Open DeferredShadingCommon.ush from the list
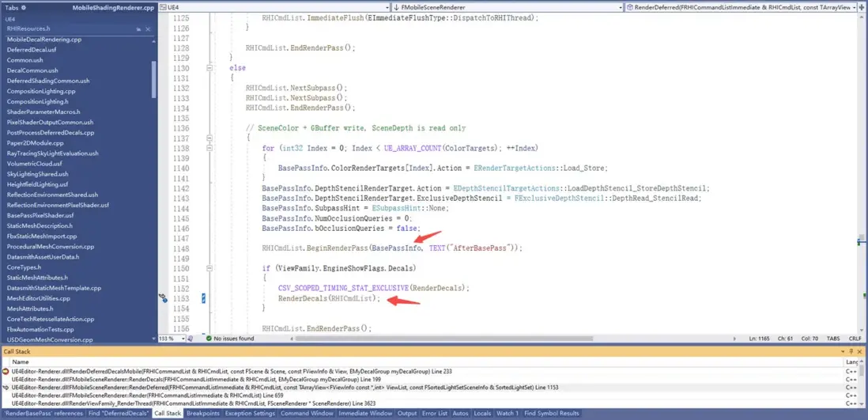The width and height of the screenshot is (868, 420). click(x=48, y=81)
